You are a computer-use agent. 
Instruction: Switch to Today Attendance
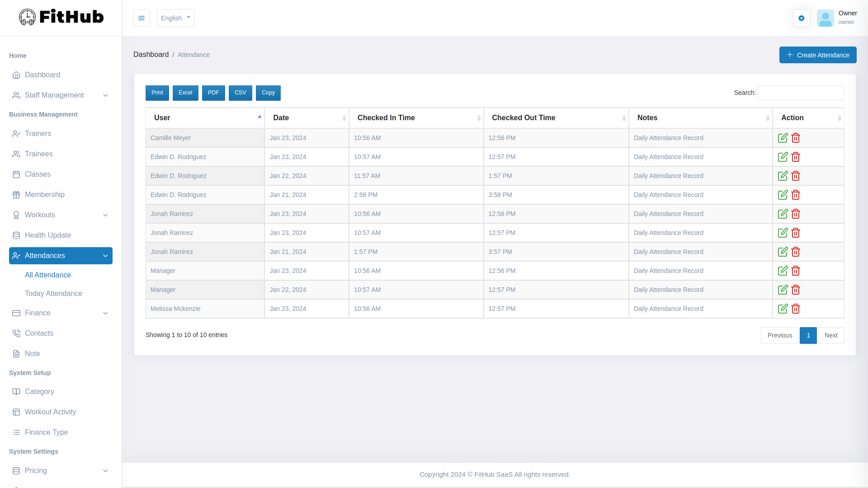(x=53, y=293)
